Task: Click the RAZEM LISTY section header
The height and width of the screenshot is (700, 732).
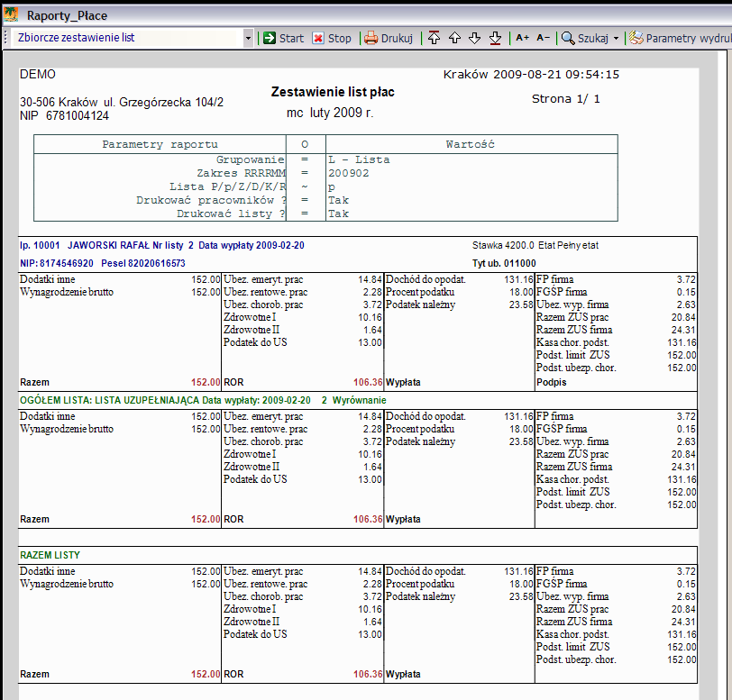Action: pos(50,555)
